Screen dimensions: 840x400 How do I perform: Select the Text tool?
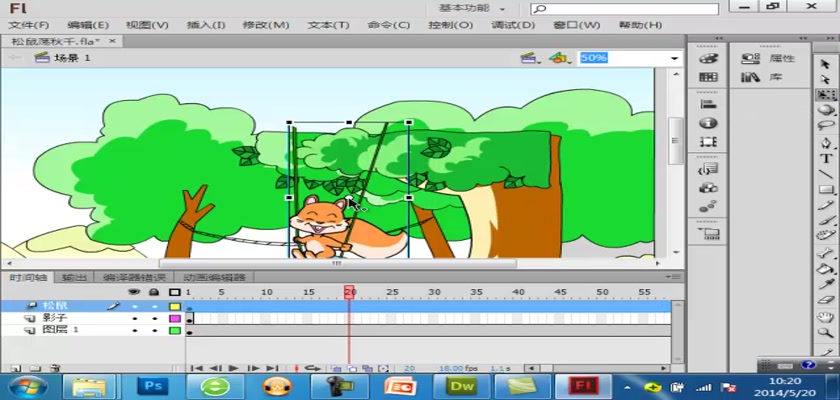826,159
